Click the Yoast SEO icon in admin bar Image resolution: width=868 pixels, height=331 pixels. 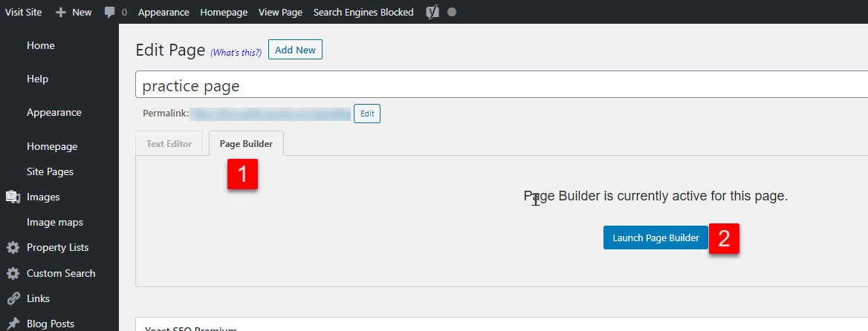click(433, 12)
